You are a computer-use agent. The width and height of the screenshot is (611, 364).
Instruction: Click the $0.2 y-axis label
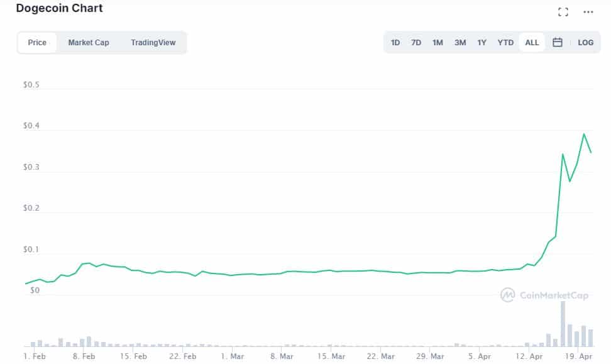point(31,207)
